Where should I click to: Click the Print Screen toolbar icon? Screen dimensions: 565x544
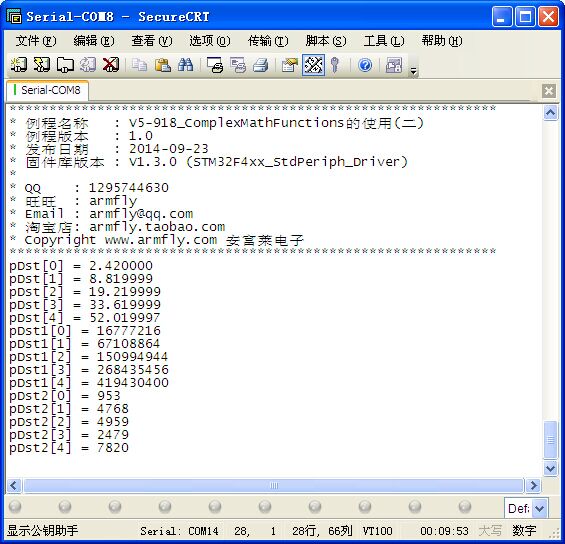(x=215, y=65)
